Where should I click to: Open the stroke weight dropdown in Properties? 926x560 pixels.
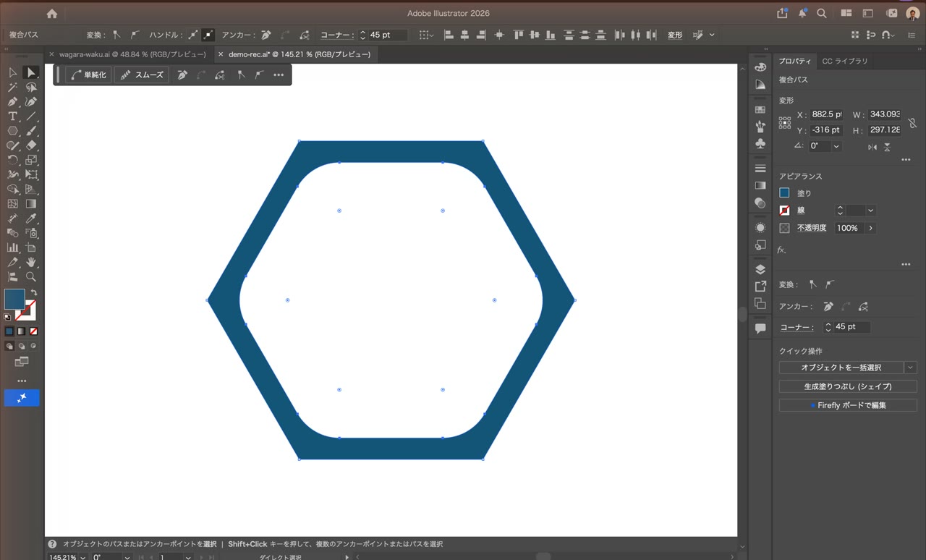click(870, 211)
